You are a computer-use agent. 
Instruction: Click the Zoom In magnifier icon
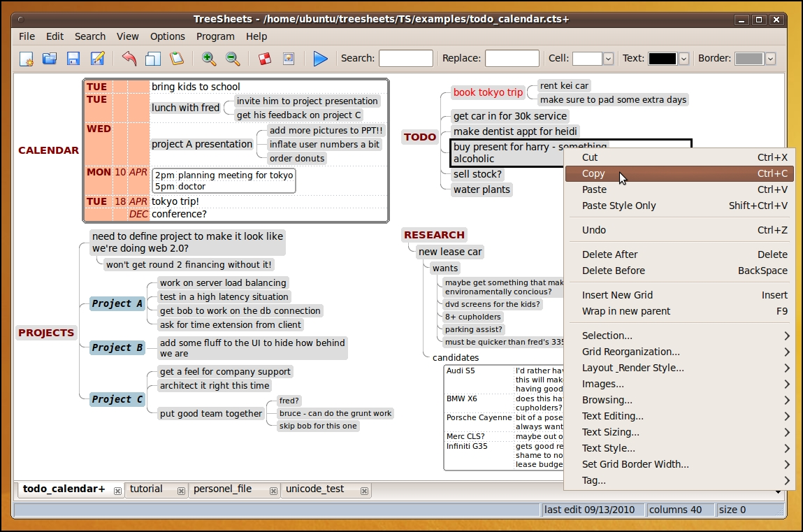coord(208,59)
